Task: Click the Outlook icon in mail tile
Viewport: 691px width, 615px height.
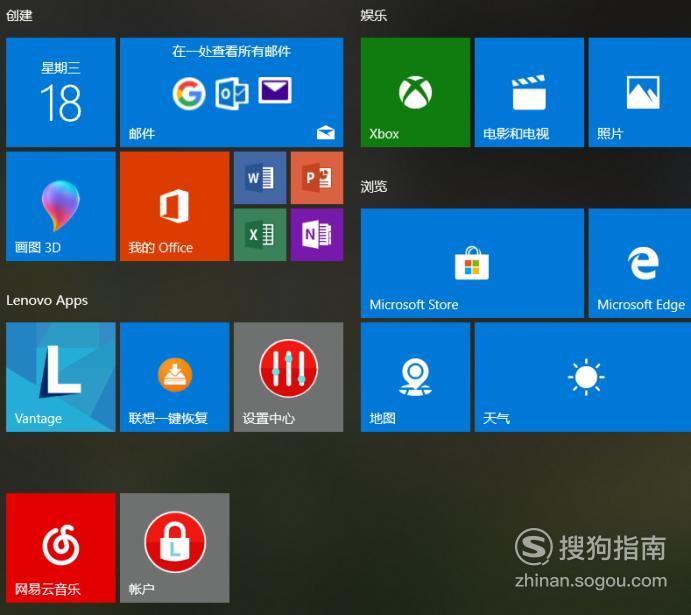Action: (x=232, y=93)
